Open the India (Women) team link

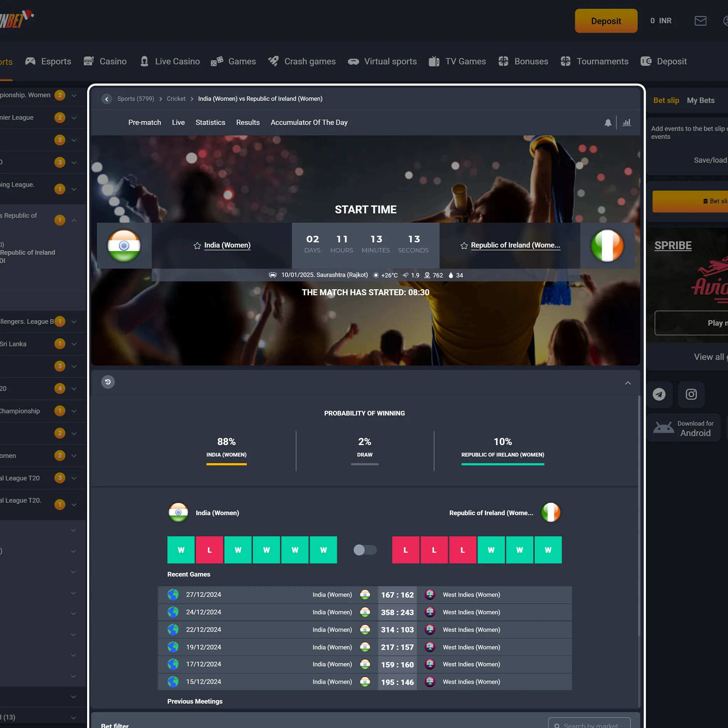click(x=227, y=245)
